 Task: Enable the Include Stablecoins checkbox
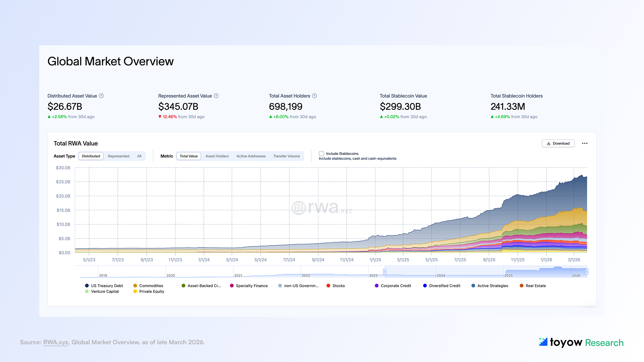coord(321,154)
